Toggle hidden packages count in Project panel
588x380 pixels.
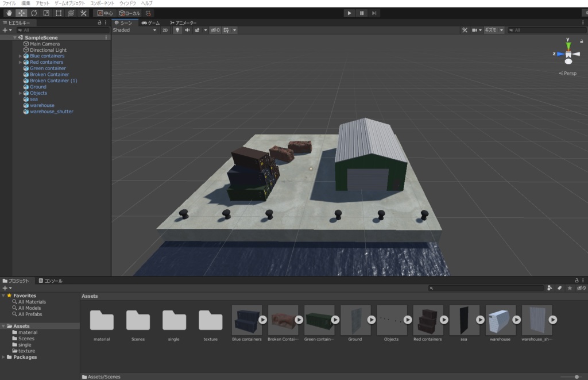pyautogui.click(x=581, y=288)
